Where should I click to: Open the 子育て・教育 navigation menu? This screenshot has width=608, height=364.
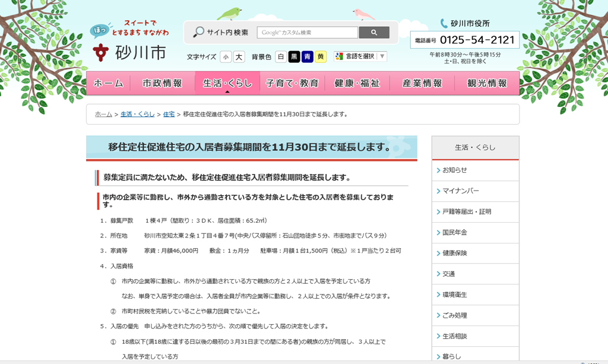pos(292,84)
